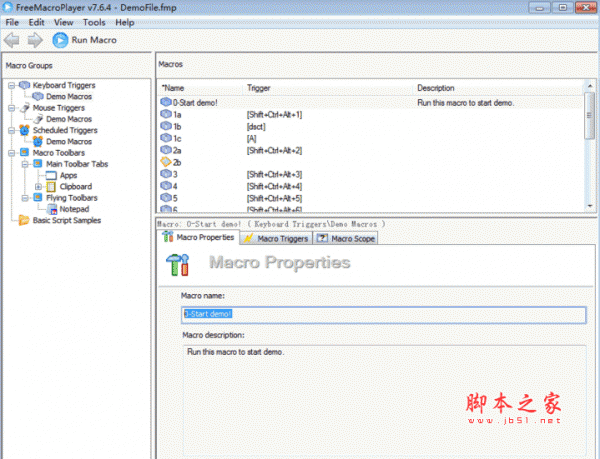Click the Demo Macros icon under Scheduled Triggers
This screenshot has height=459, width=600.
click(x=38, y=142)
